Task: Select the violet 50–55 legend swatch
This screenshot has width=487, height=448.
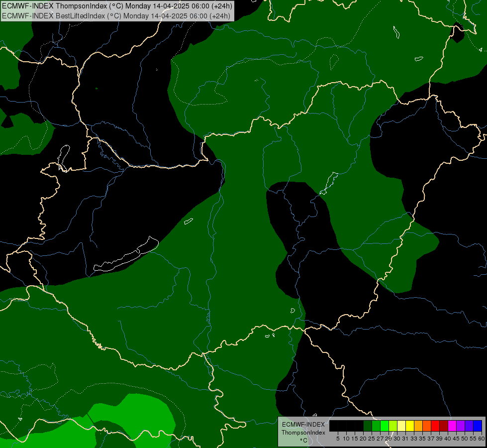Action: tap(469, 426)
